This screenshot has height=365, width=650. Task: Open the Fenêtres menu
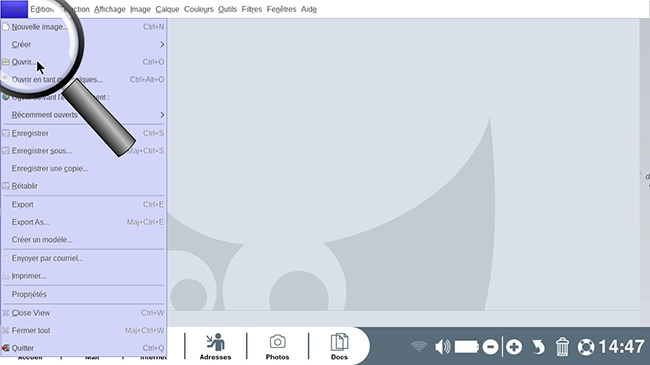[x=281, y=9]
